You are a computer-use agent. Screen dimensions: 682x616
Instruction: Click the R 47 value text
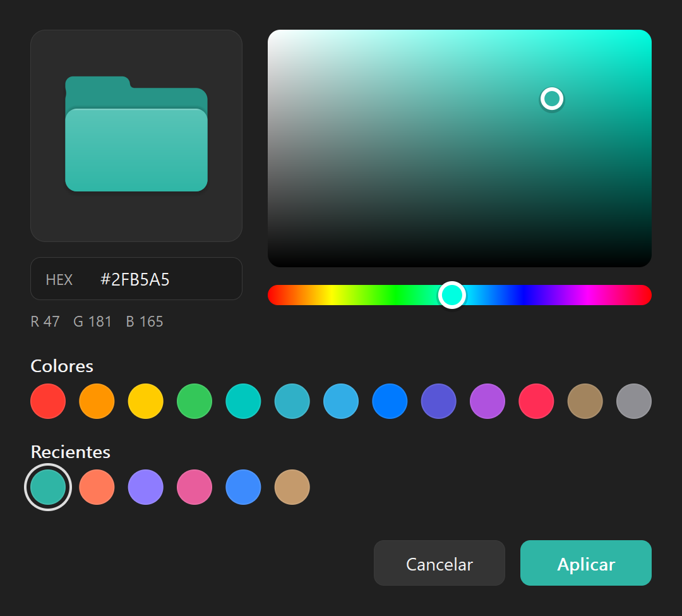coord(45,322)
